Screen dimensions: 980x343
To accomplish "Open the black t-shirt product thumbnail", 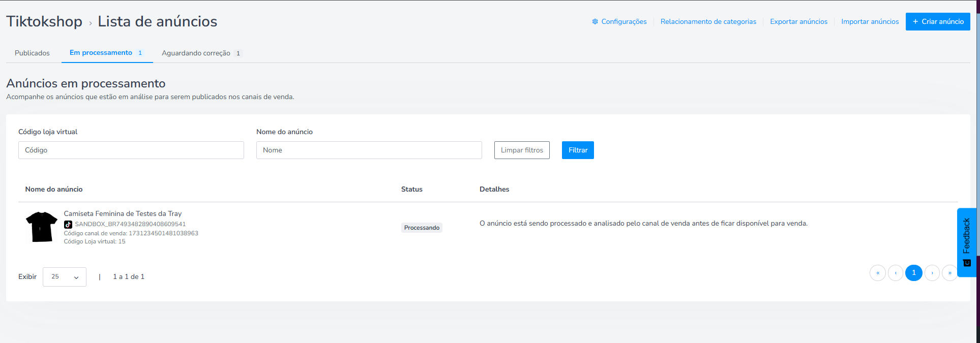I will (42, 227).
